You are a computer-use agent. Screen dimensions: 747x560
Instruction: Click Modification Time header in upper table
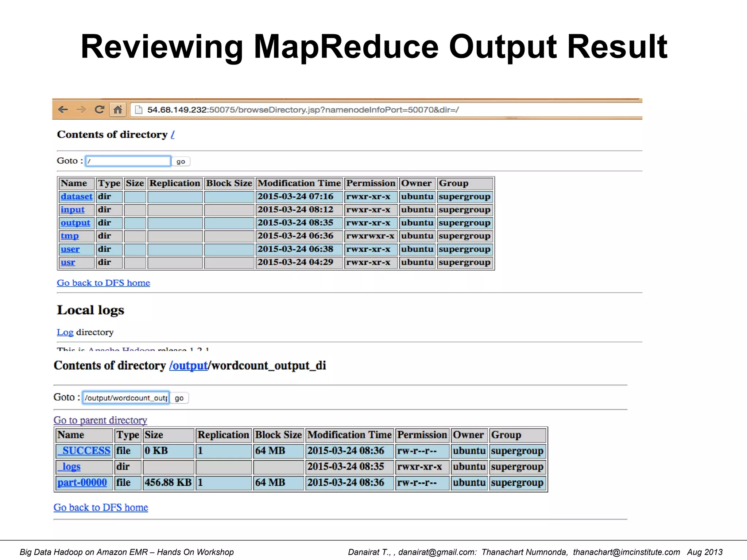[299, 183]
